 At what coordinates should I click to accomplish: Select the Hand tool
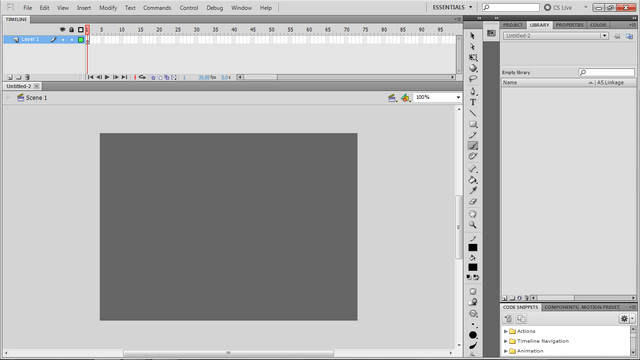click(x=473, y=214)
